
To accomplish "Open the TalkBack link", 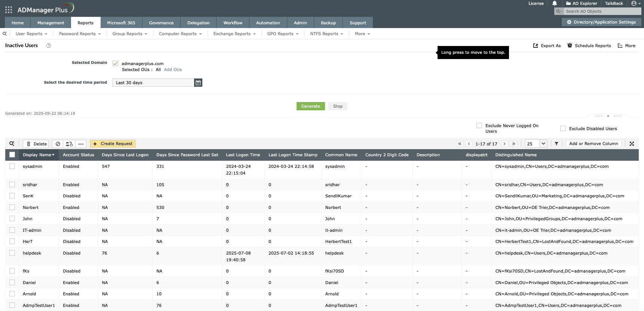I will pos(614,3).
